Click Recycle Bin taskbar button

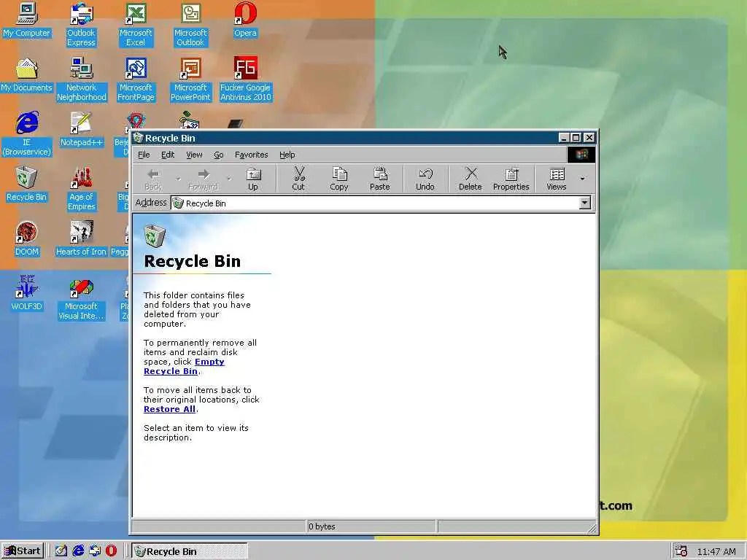[x=190, y=551]
